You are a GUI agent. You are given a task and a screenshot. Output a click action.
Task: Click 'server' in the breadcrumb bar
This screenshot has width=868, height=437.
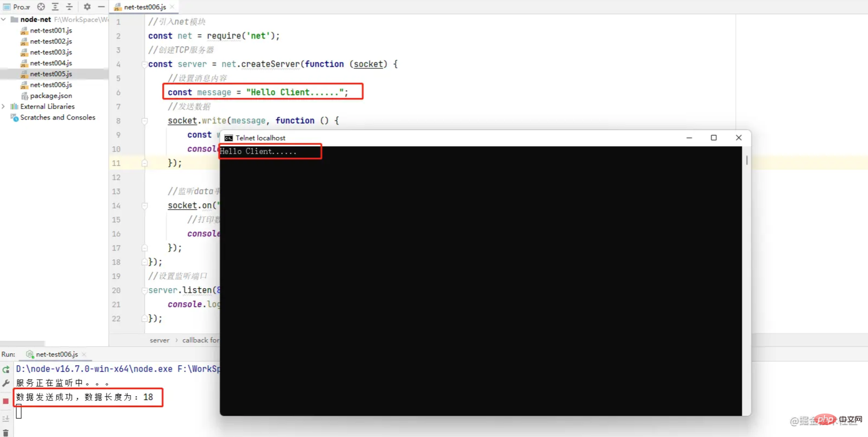point(159,340)
